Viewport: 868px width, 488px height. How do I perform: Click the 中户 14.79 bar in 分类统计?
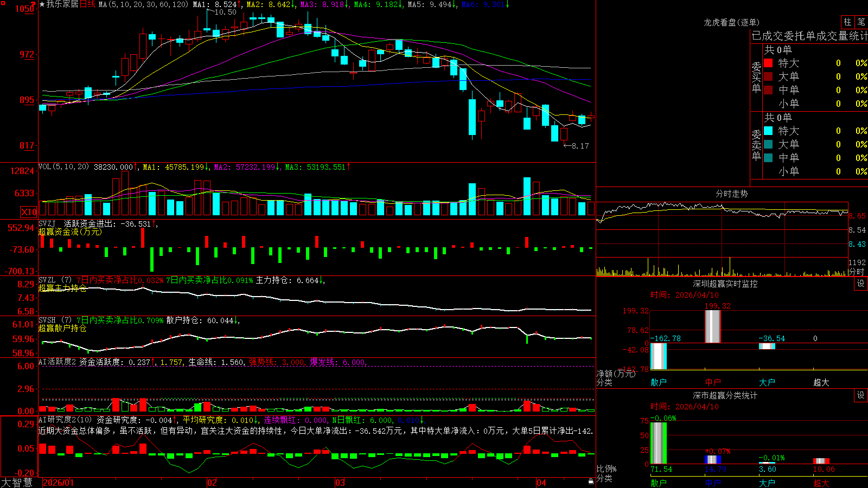point(713,459)
